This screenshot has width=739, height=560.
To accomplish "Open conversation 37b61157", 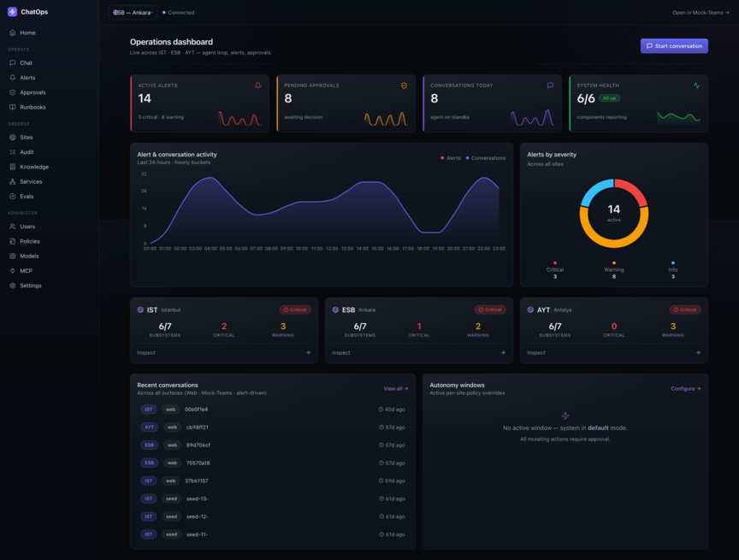I will (273, 481).
